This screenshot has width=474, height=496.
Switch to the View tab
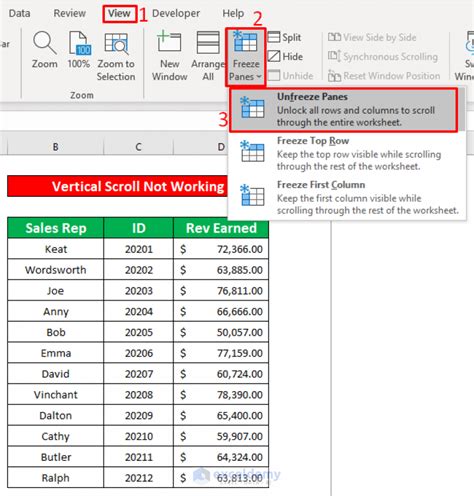[x=119, y=14]
